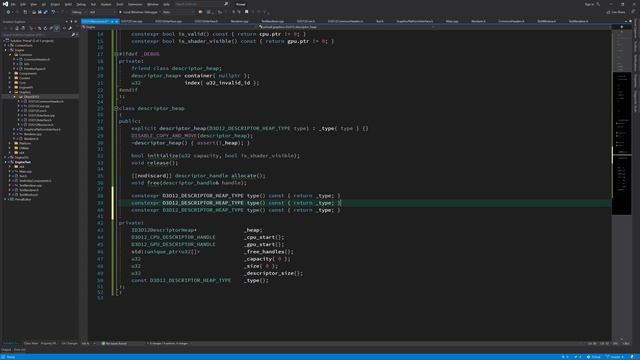
Task: Open the Engine project scope dropdown
Action: 169,27
